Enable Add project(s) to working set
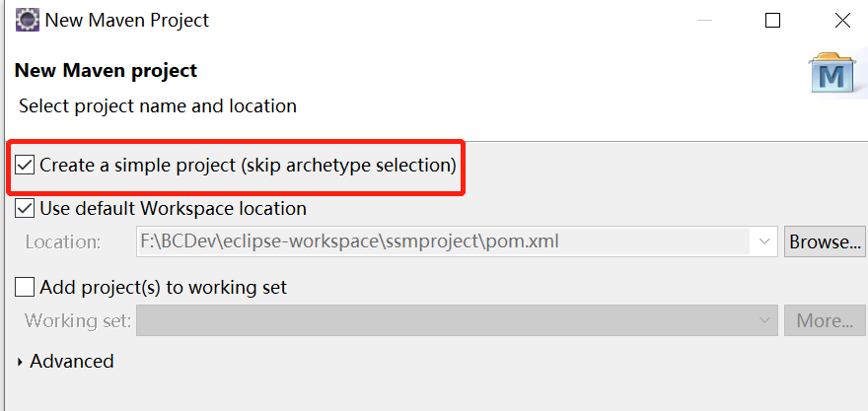Screen dimensions: 868x411 (x=26, y=288)
